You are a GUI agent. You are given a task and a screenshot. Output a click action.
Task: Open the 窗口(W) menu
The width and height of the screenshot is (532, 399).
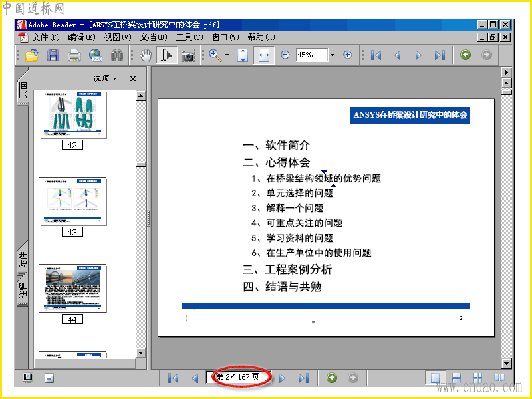click(225, 37)
